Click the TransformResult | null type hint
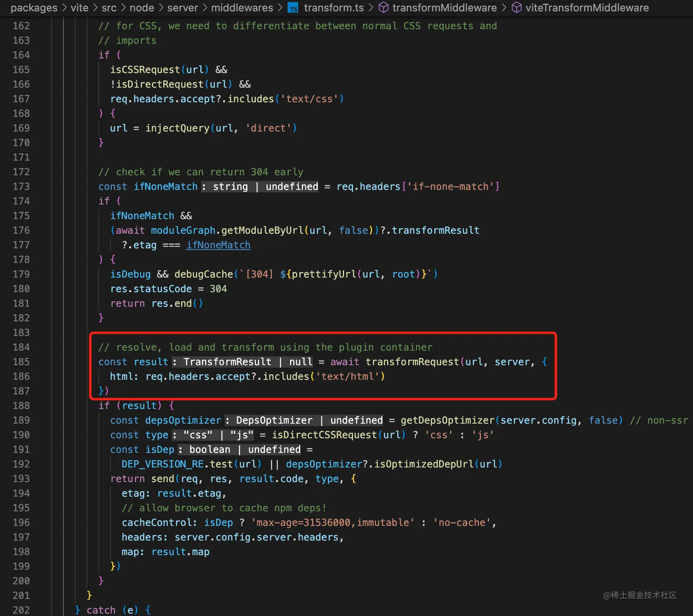This screenshot has width=693, height=616. coord(243,362)
